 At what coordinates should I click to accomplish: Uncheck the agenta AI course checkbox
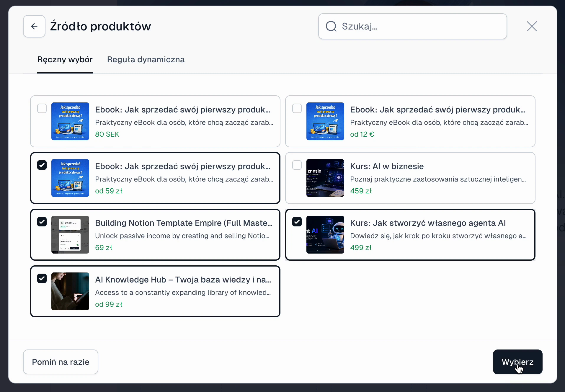[x=297, y=222]
